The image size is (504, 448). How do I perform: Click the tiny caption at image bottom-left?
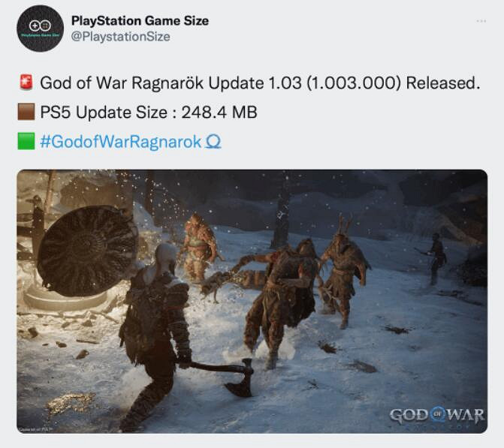[x=35, y=429]
